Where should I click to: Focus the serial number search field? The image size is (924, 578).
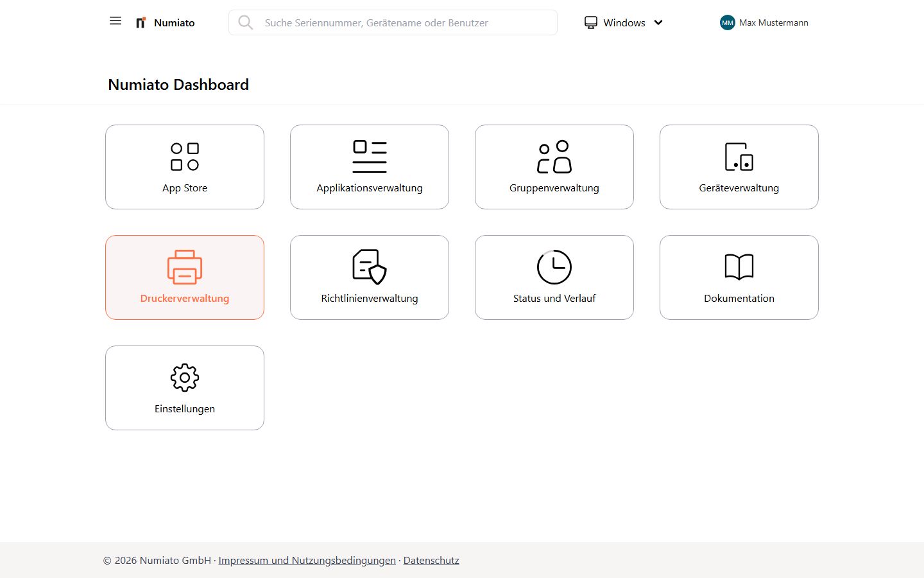[x=404, y=22]
